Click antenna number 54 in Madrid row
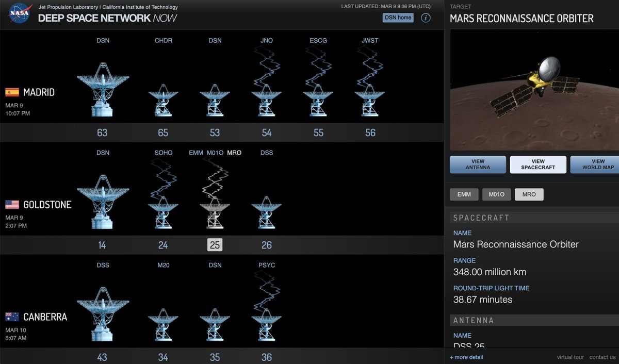This screenshot has width=619, height=364. pyautogui.click(x=267, y=133)
